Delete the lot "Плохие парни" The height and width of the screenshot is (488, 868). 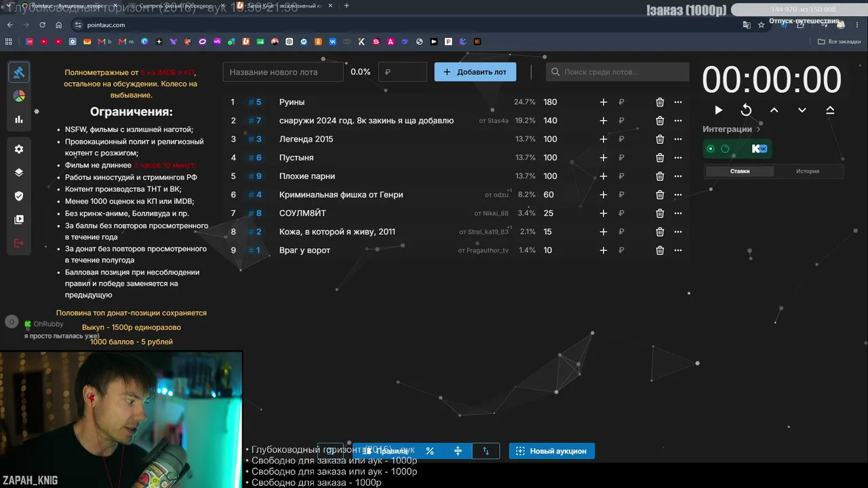[x=660, y=176]
